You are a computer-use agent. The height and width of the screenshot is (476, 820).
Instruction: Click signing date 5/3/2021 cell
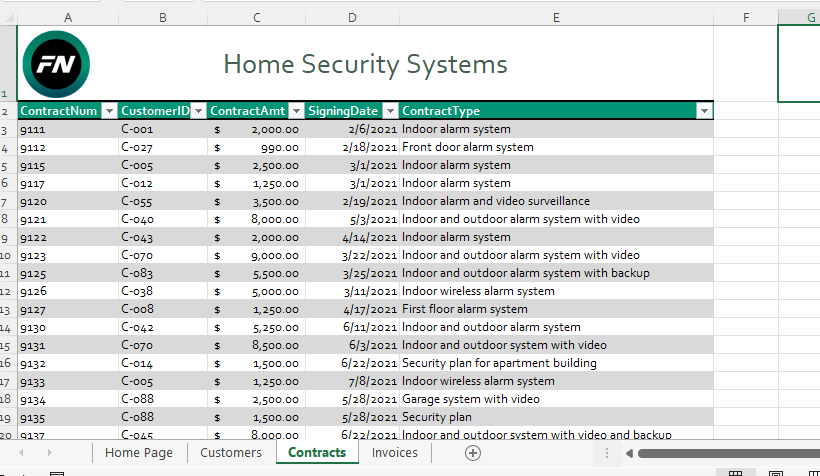point(352,219)
